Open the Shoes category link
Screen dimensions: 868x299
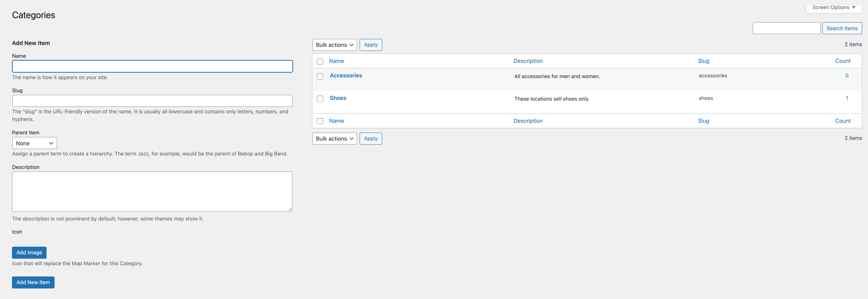[338, 98]
